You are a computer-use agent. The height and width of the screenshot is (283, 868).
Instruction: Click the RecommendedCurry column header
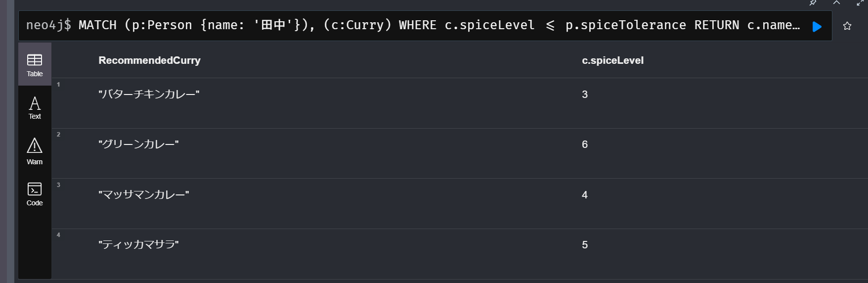pos(149,60)
